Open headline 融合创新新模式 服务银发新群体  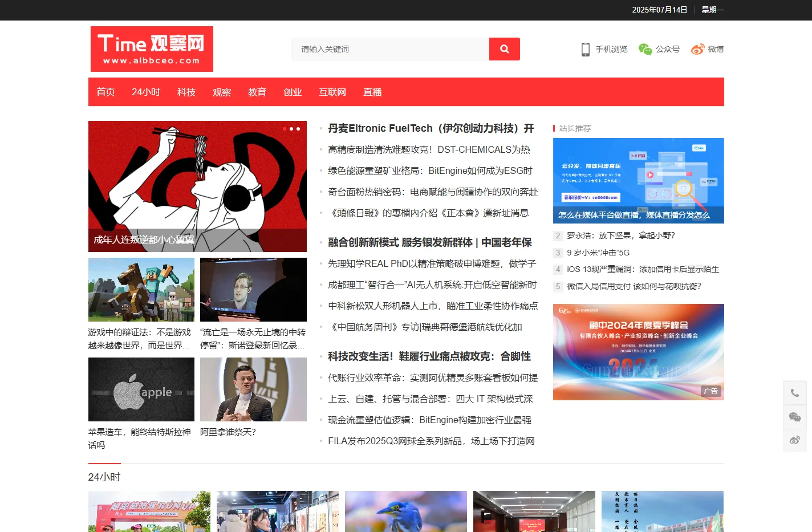point(430,242)
